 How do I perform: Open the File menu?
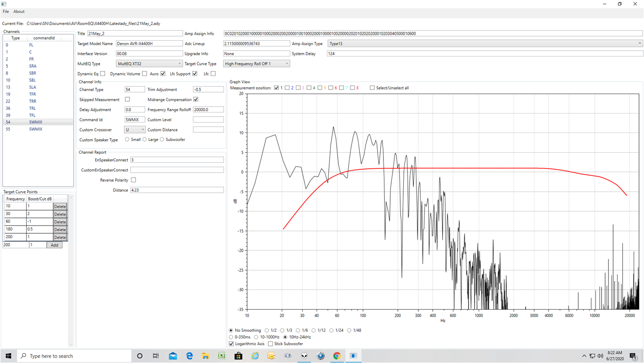click(6, 11)
